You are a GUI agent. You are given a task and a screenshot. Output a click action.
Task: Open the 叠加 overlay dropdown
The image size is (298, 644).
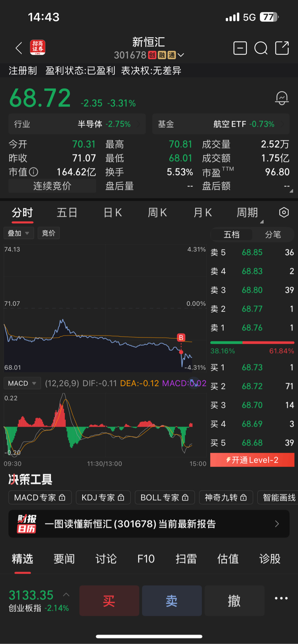(x=19, y=233)
